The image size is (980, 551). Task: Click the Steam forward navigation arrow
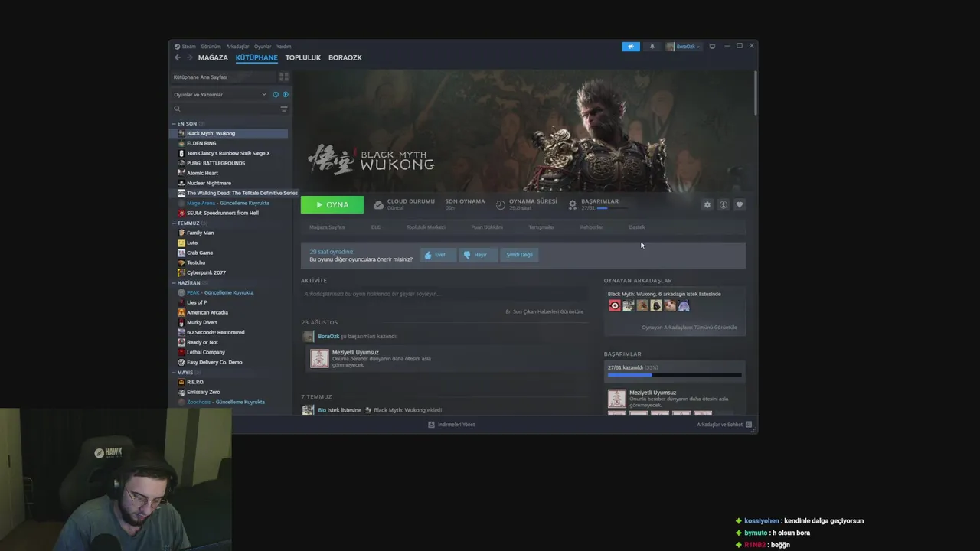coord(189,57)
